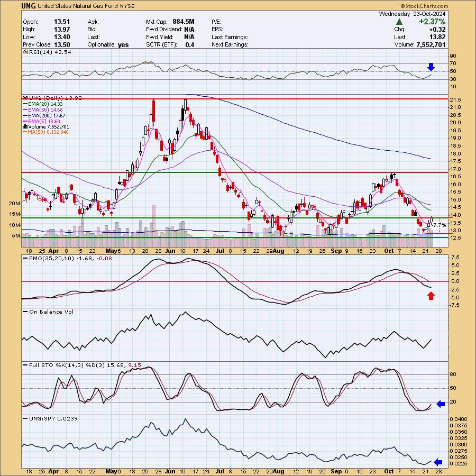Click the EMA(200) 17.67 legend entry
Image resolution: width=476 pixels, height=476 pixels.
[47, 115]
